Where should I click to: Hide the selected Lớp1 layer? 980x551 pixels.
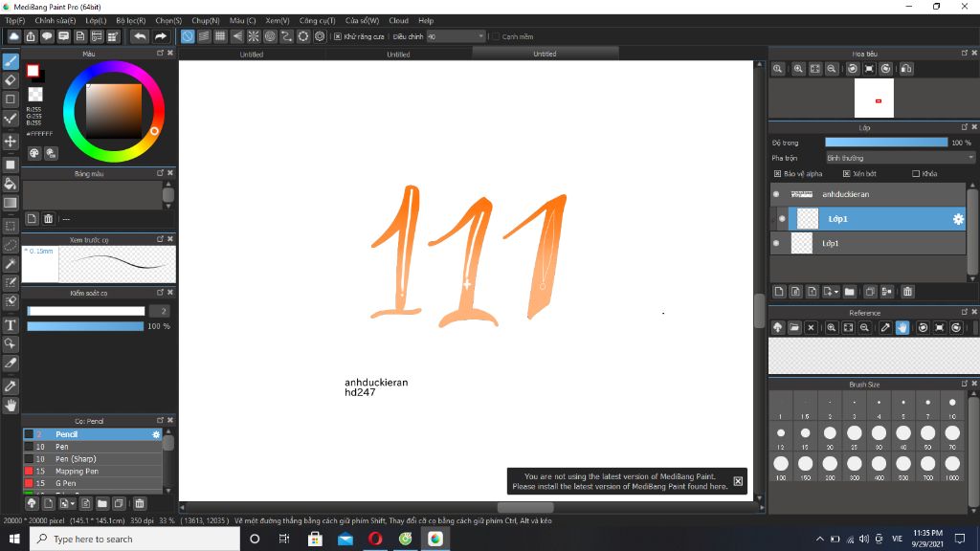[782, 219]
